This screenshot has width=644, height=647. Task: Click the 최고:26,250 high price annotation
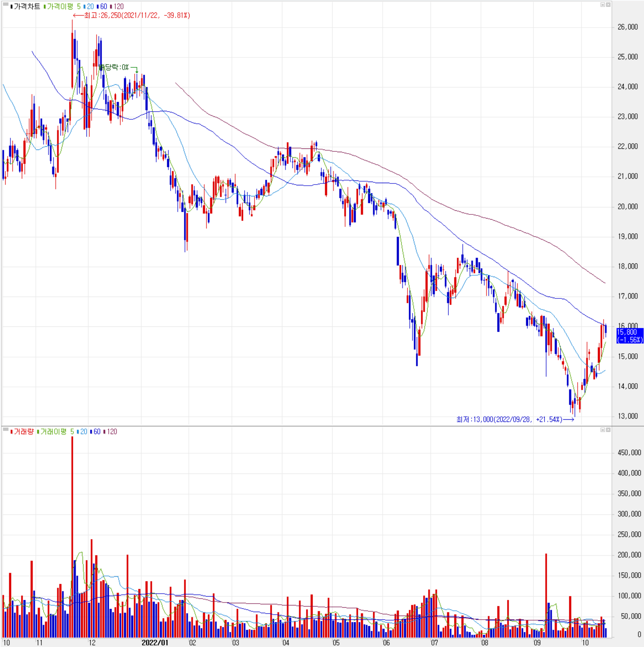click(132, 15)
